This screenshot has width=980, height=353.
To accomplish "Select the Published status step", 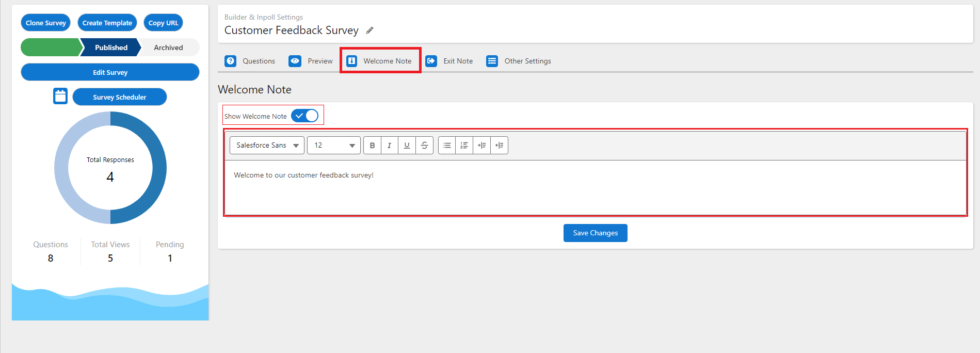I will tap(110, 47).
